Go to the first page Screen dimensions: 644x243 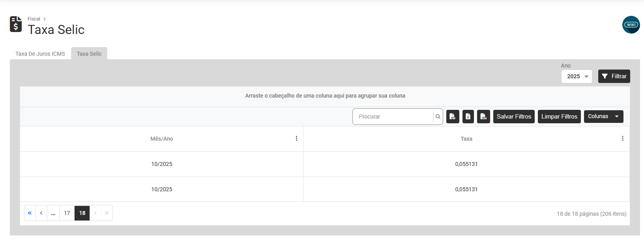pos(30,213)
